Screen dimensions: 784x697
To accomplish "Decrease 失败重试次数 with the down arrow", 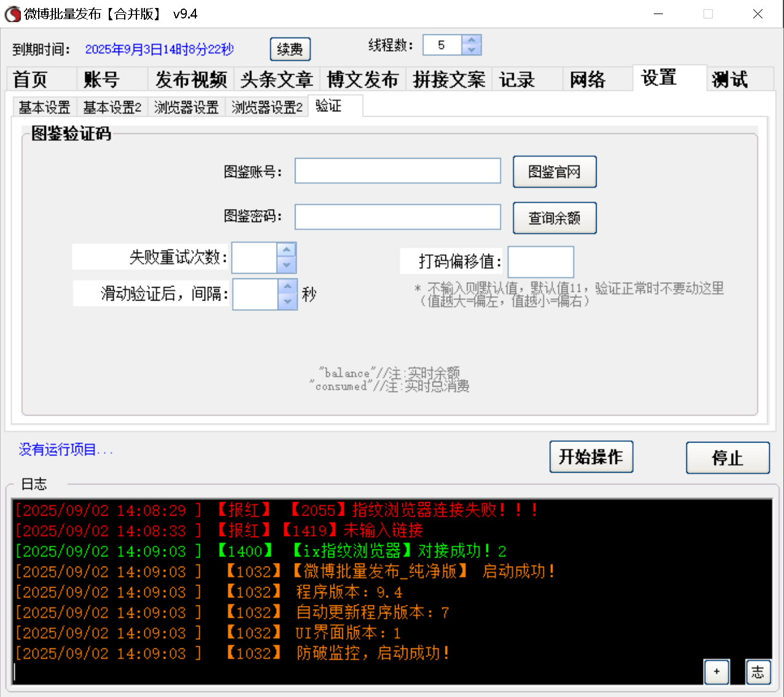I will click(286, 264).
